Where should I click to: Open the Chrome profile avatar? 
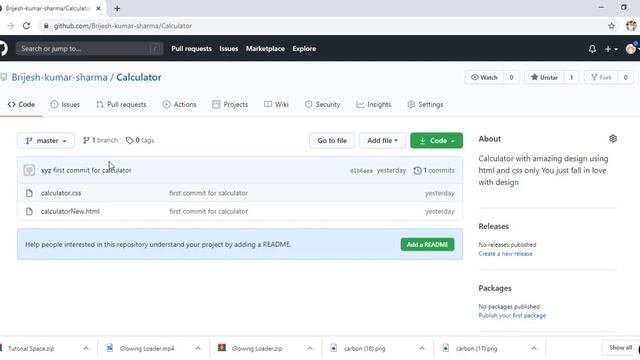tap(631, 26)
